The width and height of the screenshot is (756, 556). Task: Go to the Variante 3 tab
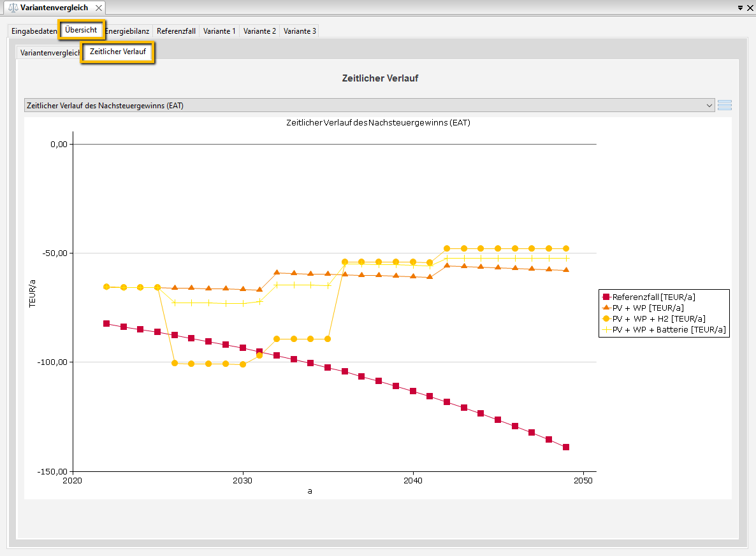tap(300, 31)
